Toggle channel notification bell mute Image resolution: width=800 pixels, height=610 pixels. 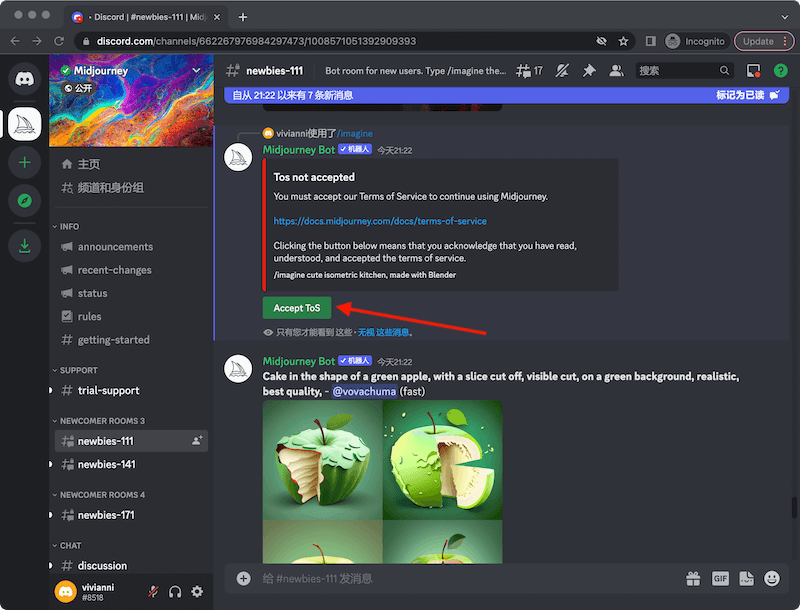[562, 71]
